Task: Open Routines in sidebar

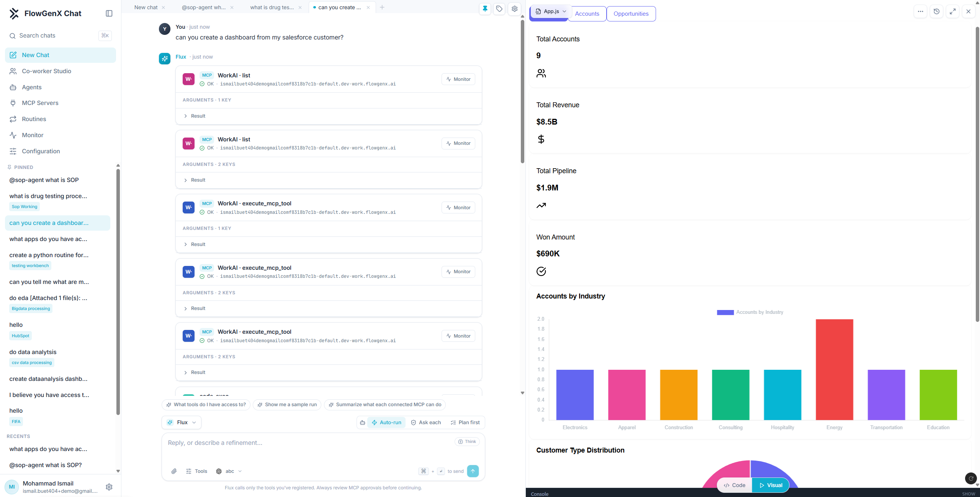Action: (61, 119)
